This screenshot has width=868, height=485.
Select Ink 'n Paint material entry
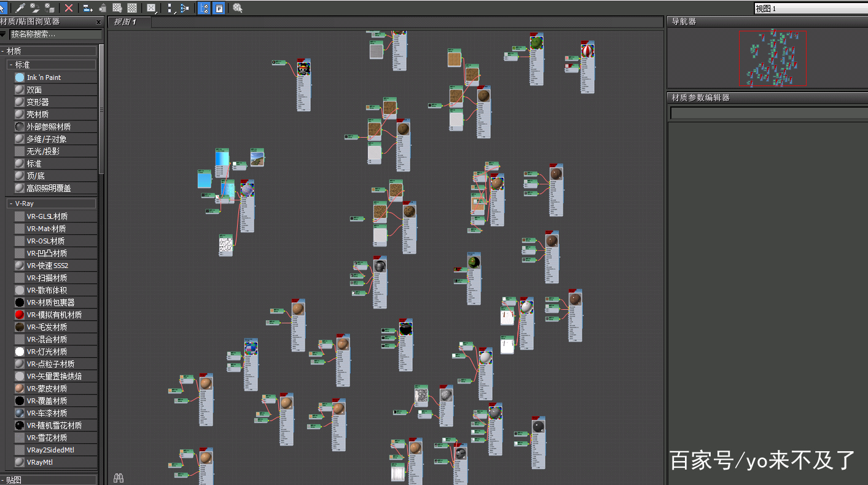pos(44,77)
